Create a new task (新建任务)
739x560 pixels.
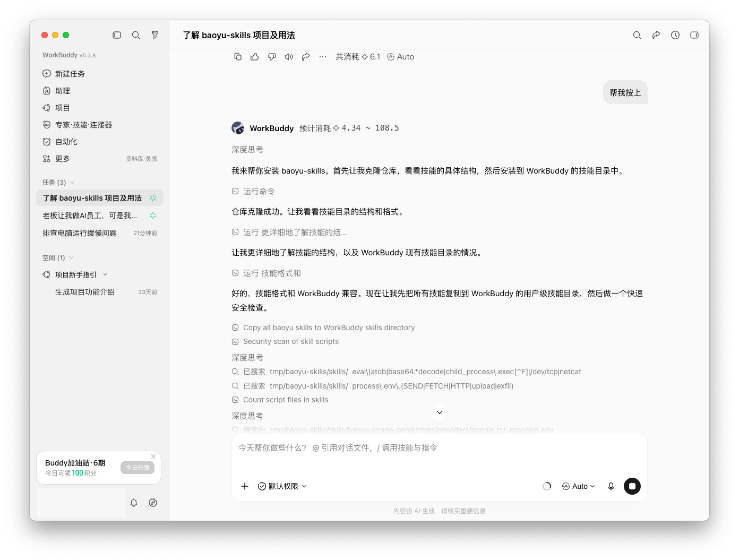(100, 74)
